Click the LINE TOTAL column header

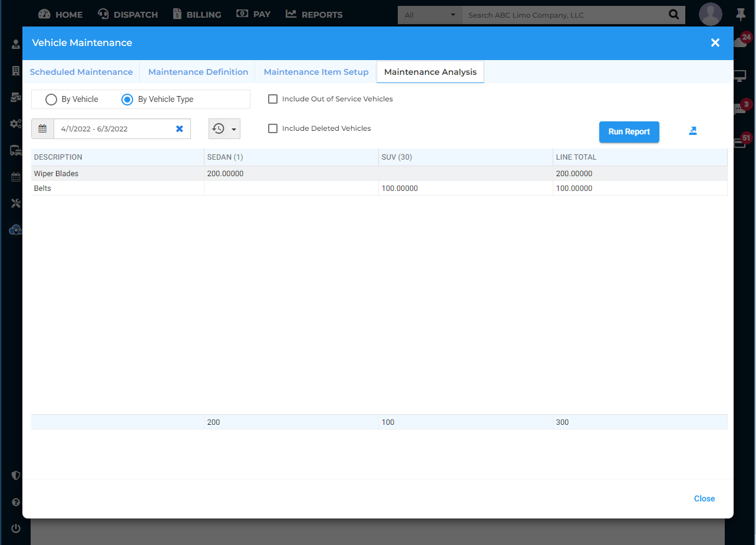coord(640,157)
